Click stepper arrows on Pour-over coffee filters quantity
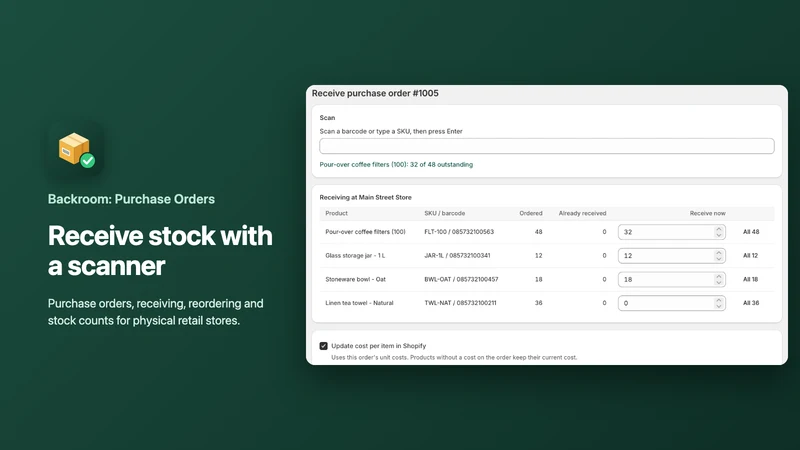The image size is (800, 450). pyautogui.click(x=718, y=232)
